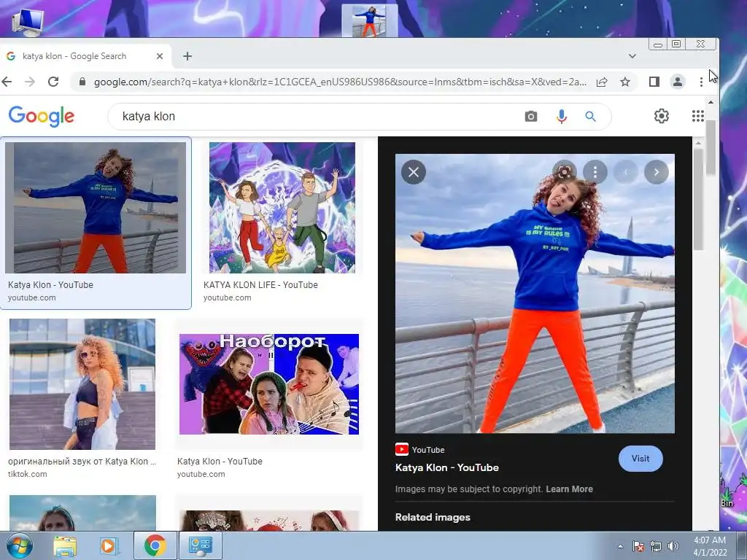Select the katya klon - Google Search tab
The width and height of the screenshot is (747, 560).
pyautogui.click(x=85, y=56)
